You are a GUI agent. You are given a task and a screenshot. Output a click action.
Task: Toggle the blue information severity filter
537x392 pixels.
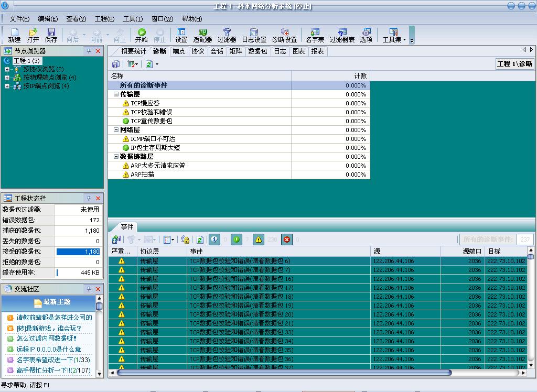tap(214, 239)
